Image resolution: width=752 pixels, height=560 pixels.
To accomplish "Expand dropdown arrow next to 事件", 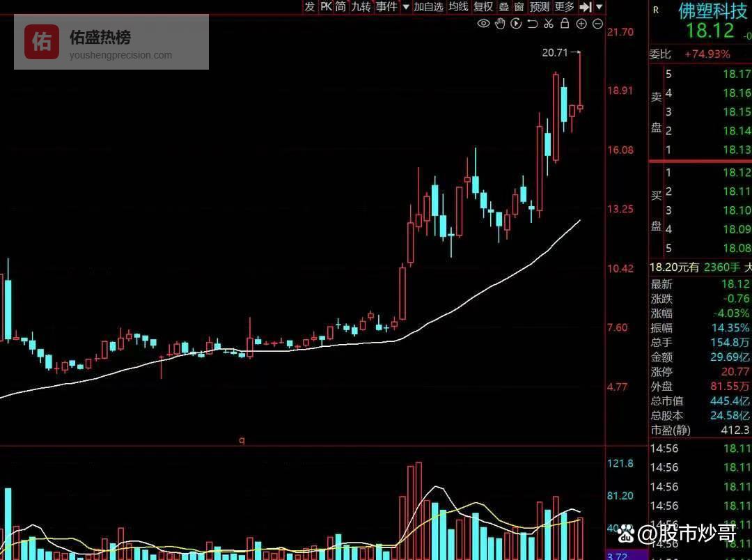I will point(405,7).
